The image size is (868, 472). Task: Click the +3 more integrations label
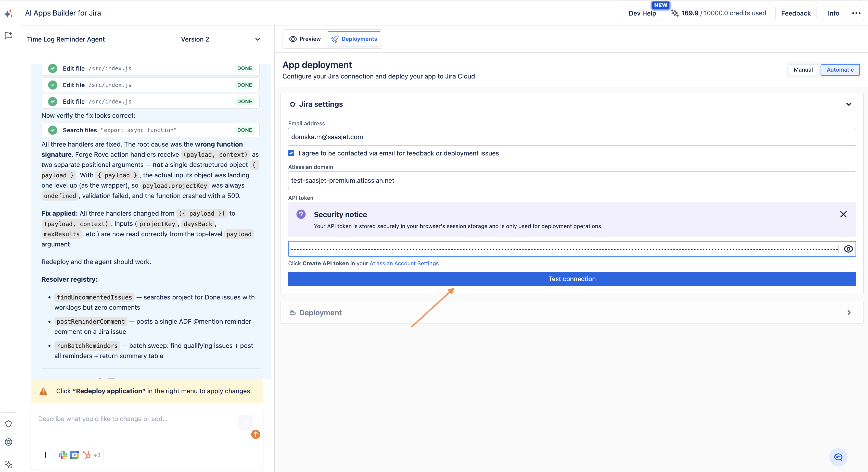point(97,455)
